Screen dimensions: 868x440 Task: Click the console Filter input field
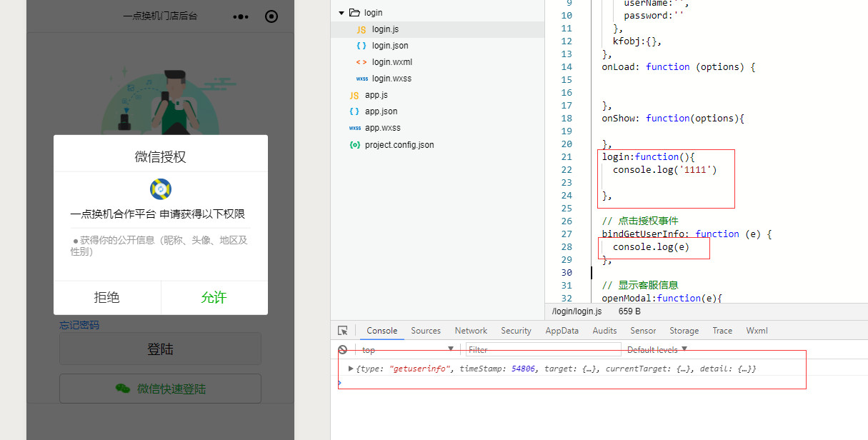[x=544, y=349]
